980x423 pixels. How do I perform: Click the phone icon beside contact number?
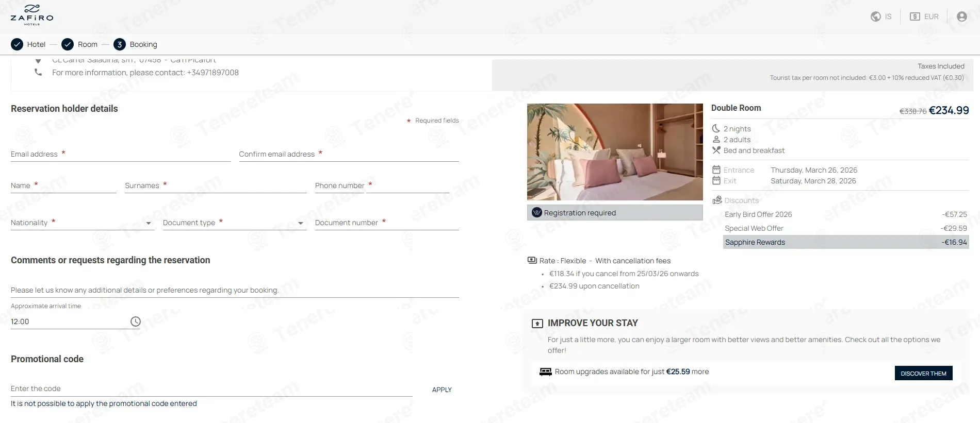(38, 72)
